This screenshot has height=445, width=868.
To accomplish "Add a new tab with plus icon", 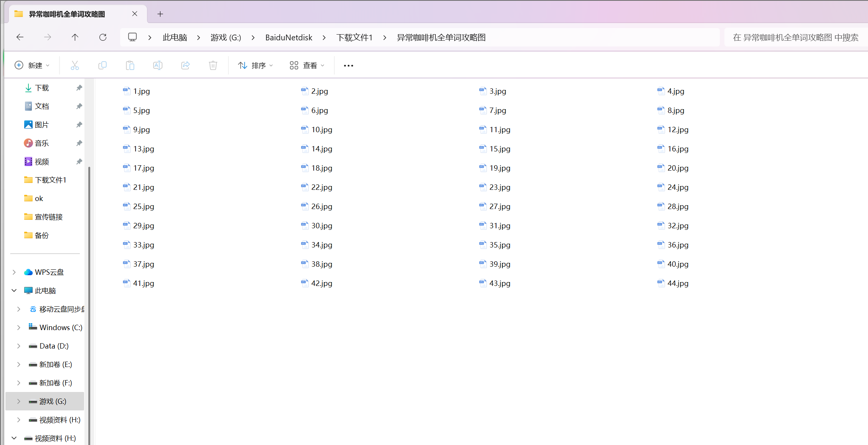I will [160, 14].
